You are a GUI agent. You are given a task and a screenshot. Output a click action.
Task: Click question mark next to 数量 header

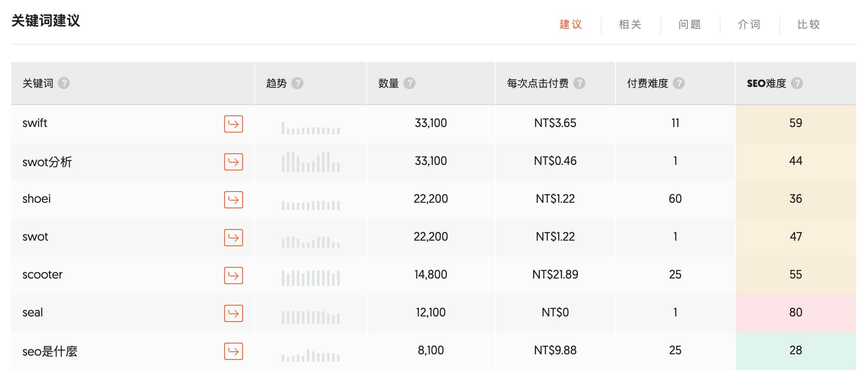coord(409,83)
